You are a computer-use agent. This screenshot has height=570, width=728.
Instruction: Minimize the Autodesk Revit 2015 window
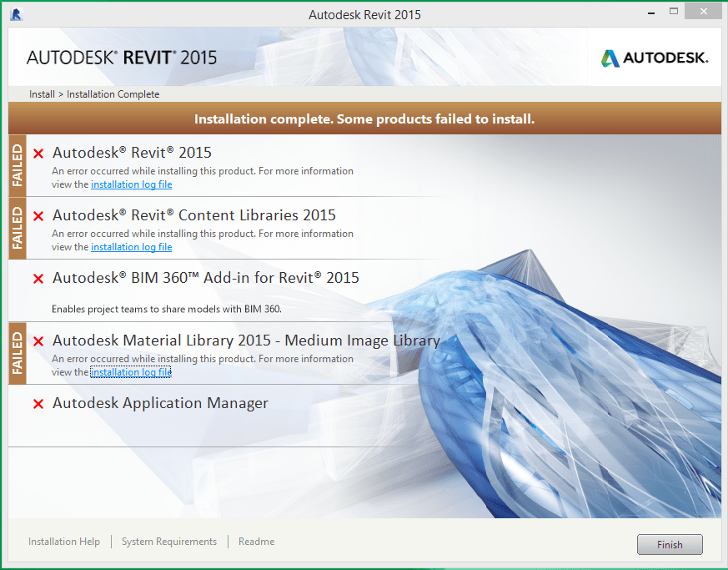click(651, 12)
